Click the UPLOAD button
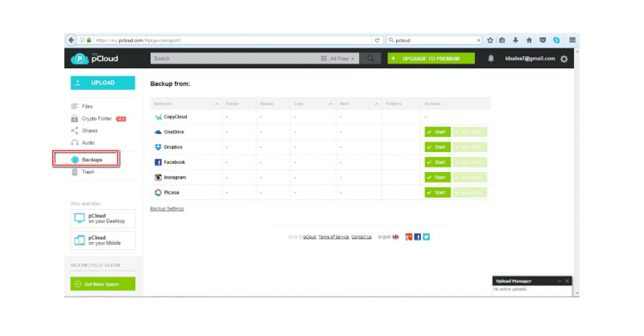 coord(103,83)
